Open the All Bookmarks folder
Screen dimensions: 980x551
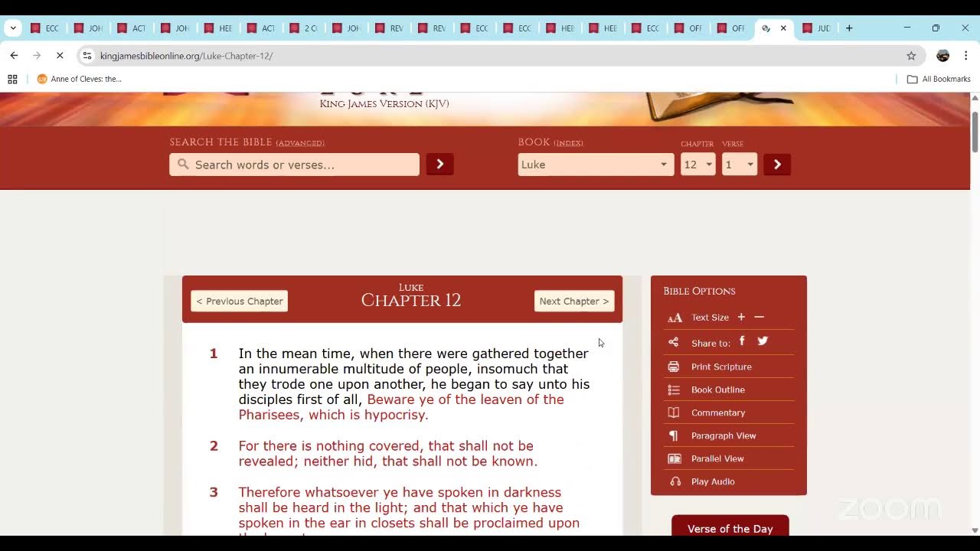(939, 79)
